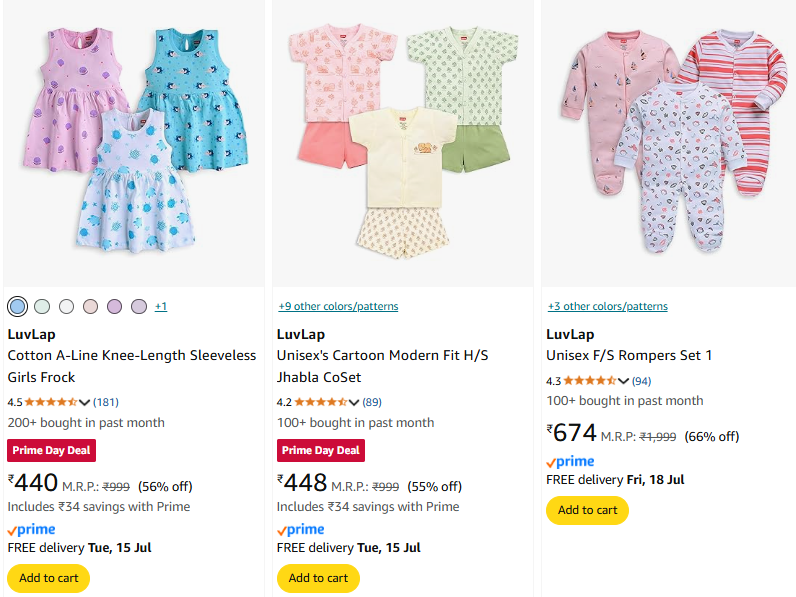Open the rompers set product image

click(668, 143)
